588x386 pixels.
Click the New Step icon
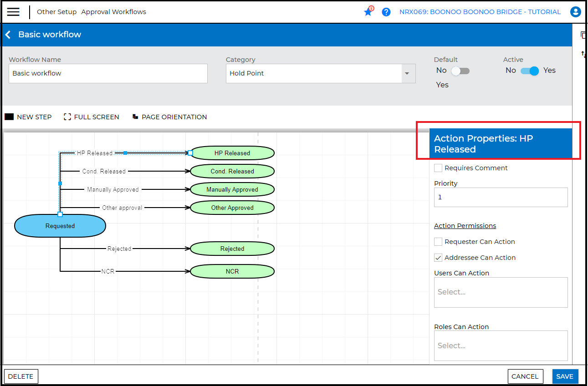(x=9, y=117)
